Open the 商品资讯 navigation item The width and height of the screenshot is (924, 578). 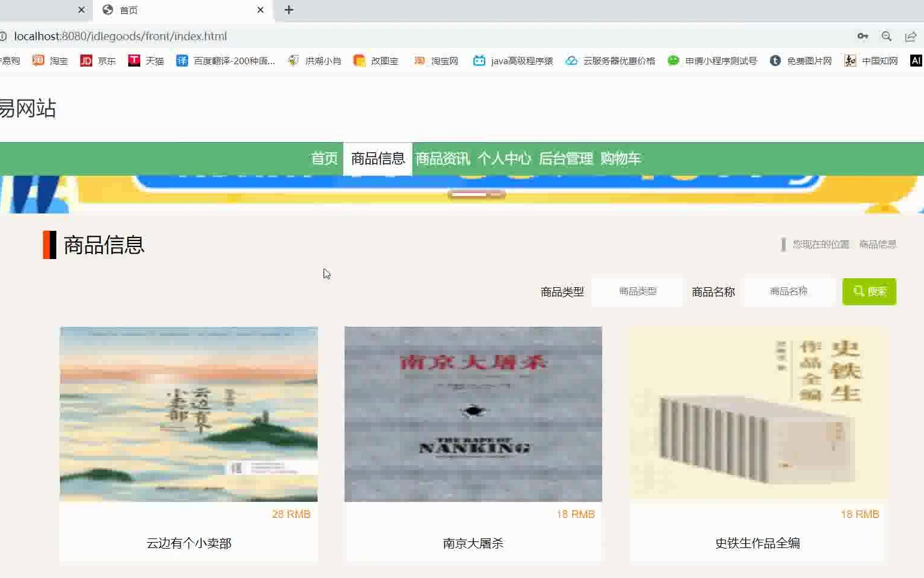(x=443, y=159)
